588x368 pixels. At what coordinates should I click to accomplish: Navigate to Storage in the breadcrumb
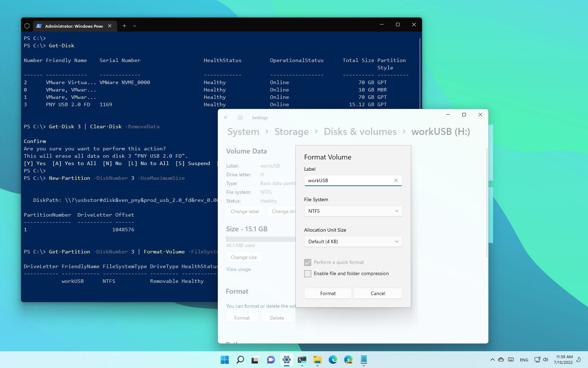click(291, 132)
